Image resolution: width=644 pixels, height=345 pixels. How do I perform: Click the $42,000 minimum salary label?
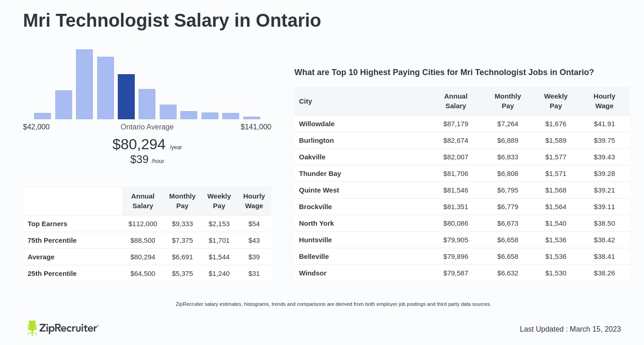36,127
